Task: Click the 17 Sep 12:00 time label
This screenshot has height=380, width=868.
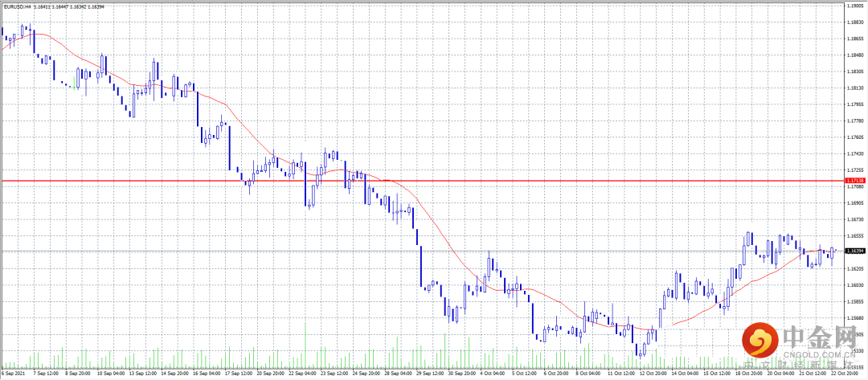Action: point(240,374)
